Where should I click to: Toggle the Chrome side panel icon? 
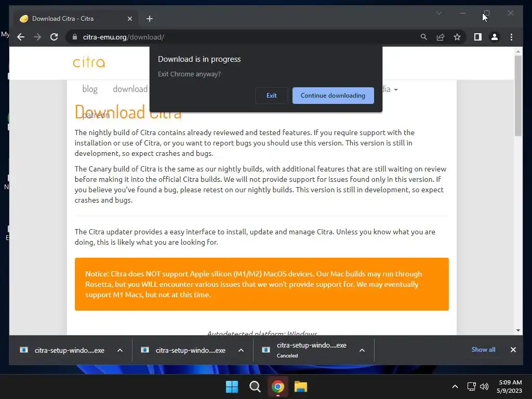478,37
